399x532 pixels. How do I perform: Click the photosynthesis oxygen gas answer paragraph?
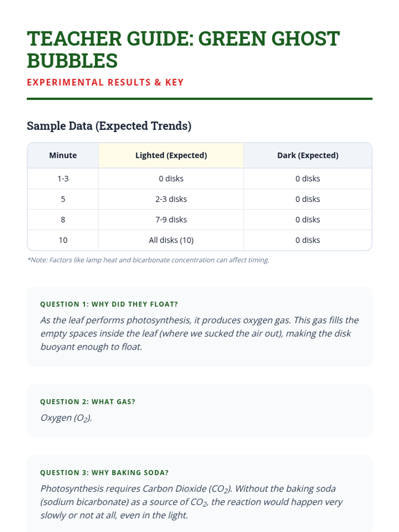click(199, 333)
